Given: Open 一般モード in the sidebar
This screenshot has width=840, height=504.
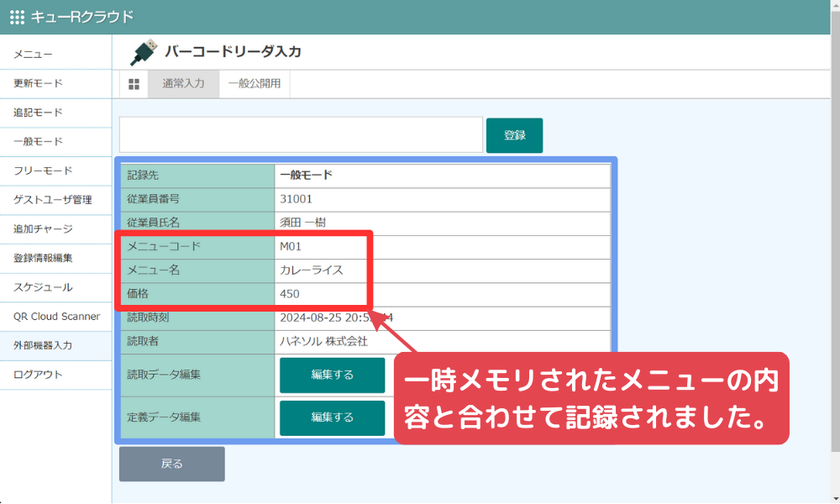Looking at the screenshot, I should tap(55, 142).
